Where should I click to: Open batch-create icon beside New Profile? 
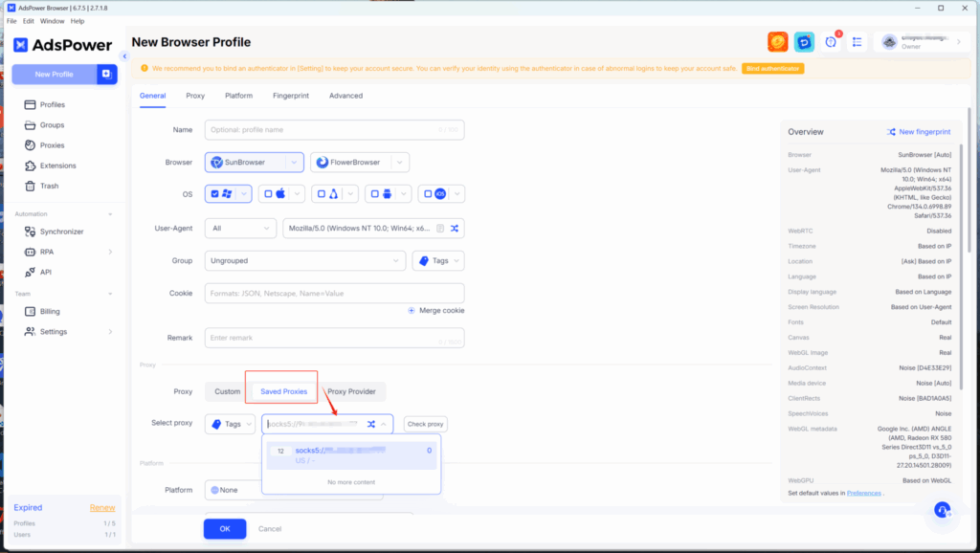coord(107,75)
